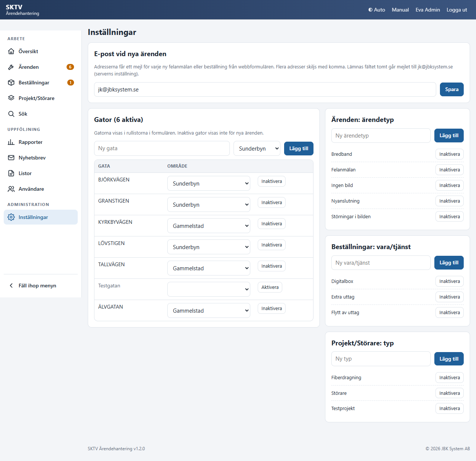This screenshot has width=476, height=461.
Task: Click the Listor document icon
Action: click(x=11, y=173)
